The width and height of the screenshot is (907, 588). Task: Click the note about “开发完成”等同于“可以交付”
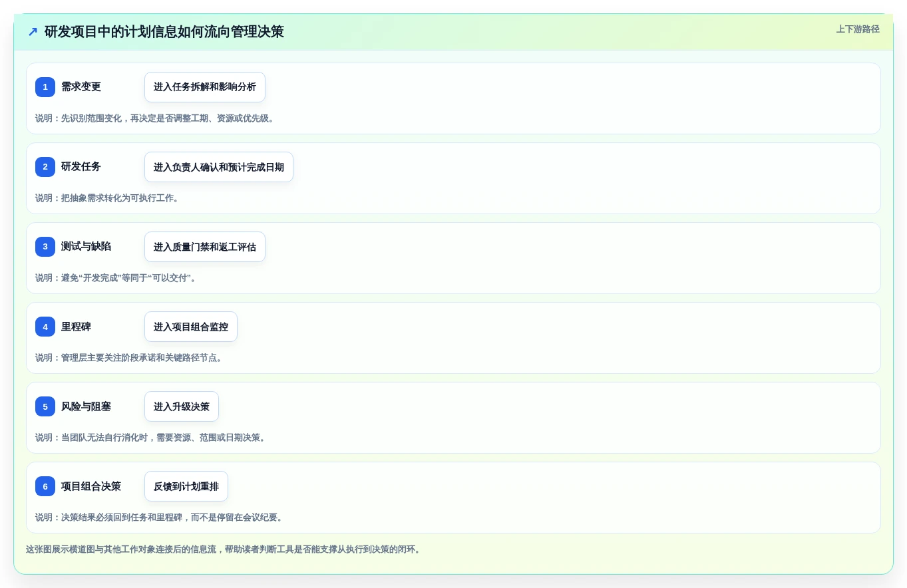[116, 278]
